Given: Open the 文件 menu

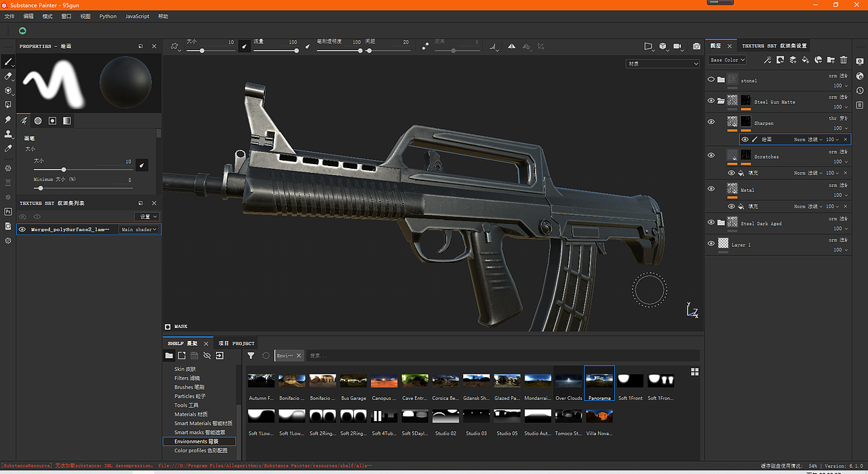Looking at the screenshot, I should coord(9,16).
